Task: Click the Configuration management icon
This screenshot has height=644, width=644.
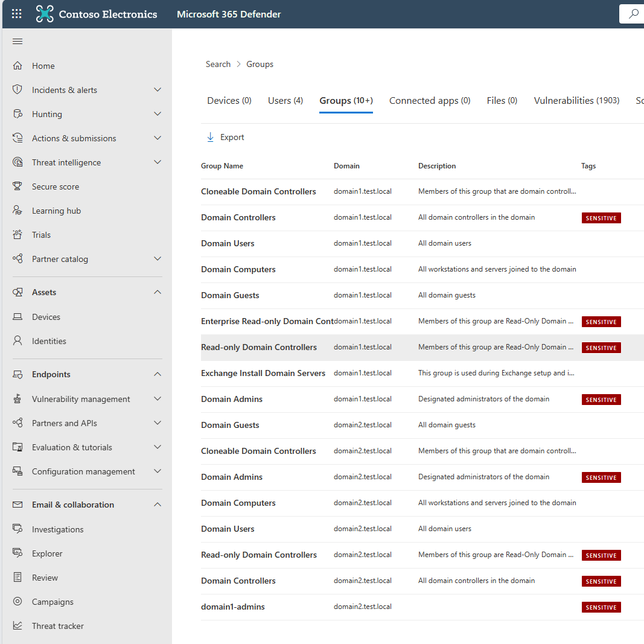Action: click(x=18, y=471)
